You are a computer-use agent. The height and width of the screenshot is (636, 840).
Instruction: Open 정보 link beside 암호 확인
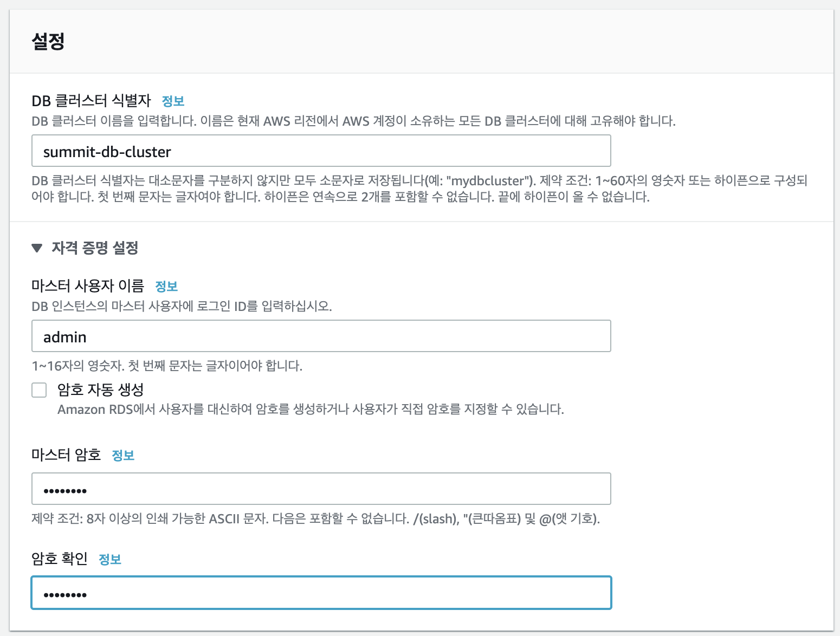coord(110,559)
